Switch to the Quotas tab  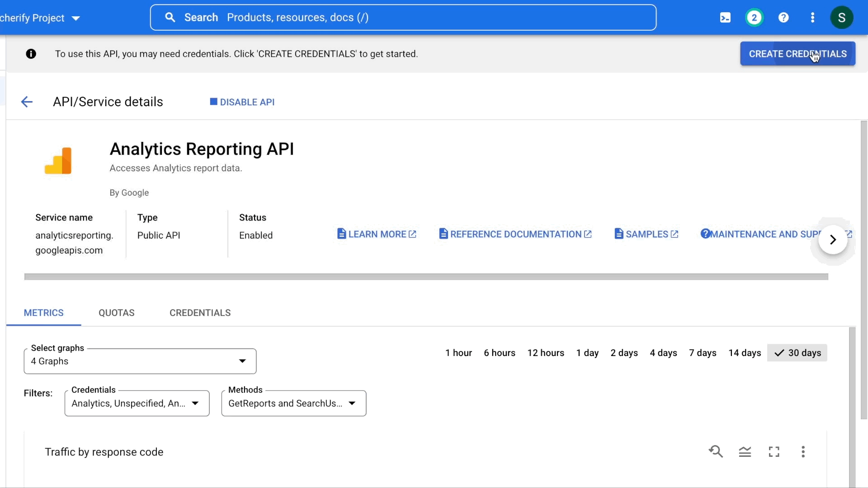coord(117,313)
